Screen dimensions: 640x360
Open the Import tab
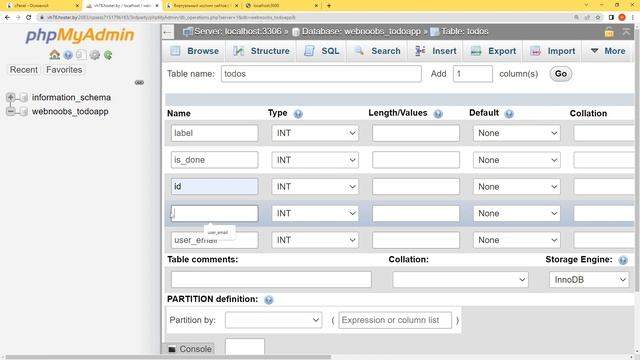pyautogui.click(x=553, y=51)
